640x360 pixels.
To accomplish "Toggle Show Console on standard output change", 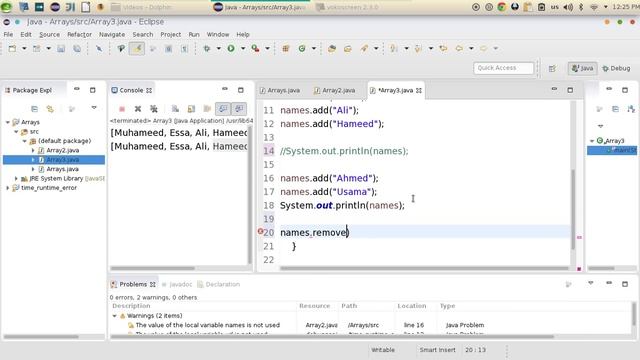I will pyautogui.click(x=223, y=109).
